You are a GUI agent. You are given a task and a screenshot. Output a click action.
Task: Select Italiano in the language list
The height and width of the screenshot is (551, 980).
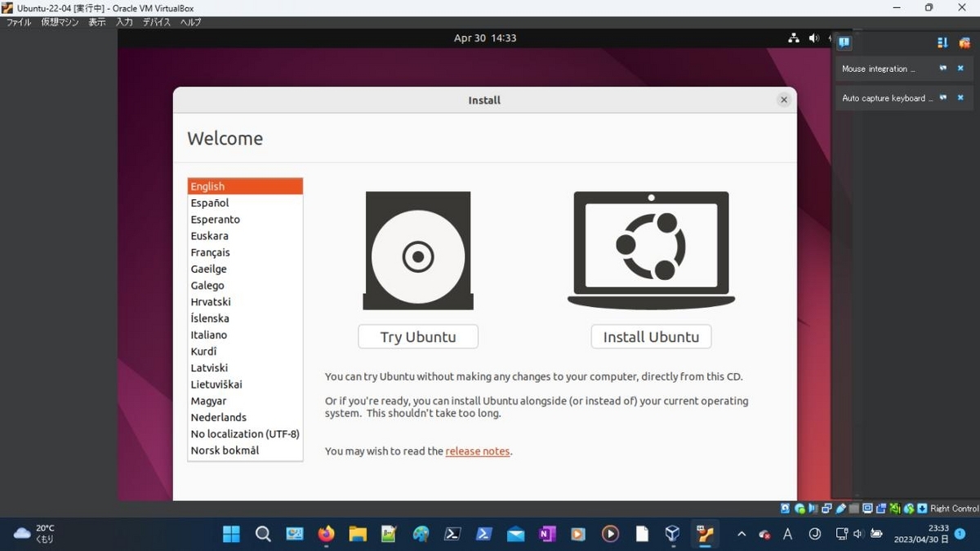(245, 335)
